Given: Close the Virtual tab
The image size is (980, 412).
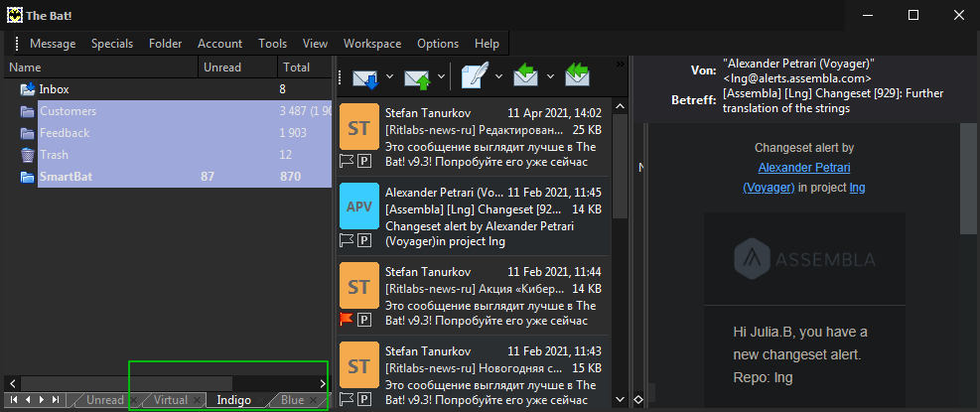Looking at the screenshot, I should [x=198, y=400].
